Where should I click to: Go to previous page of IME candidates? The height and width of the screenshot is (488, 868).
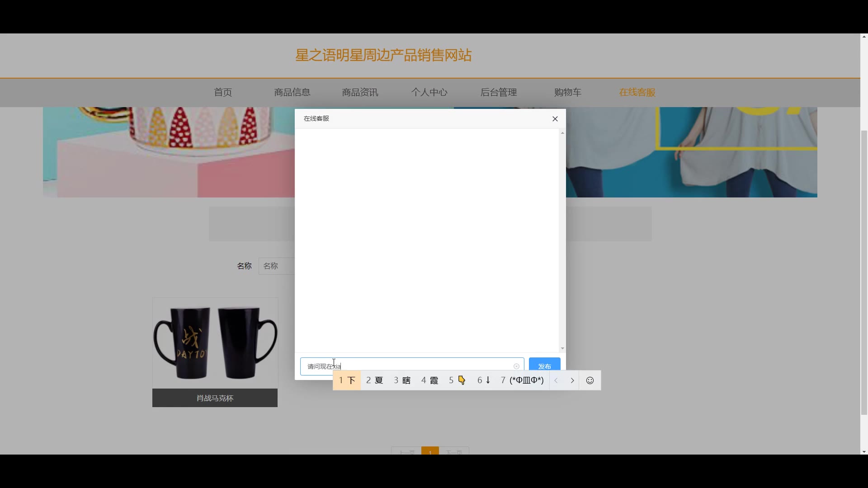(557, 380)
